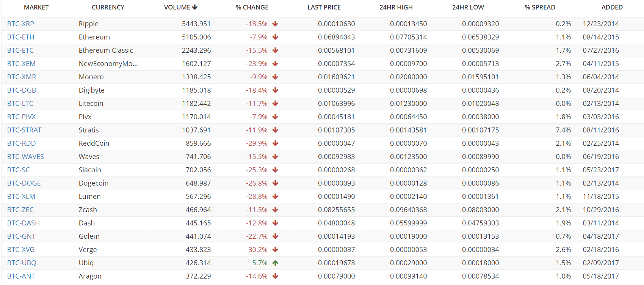Open the BTC-PIVX market
The image size is (644, 285).
[22, 117]
